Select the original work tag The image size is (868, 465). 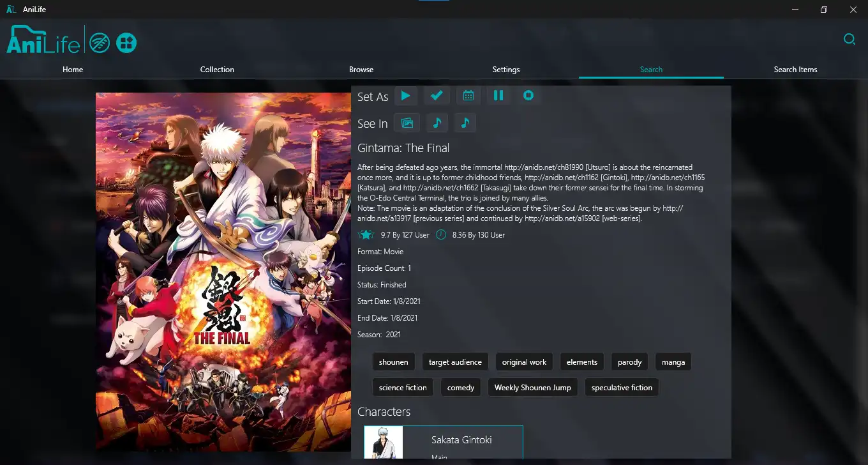click(x=524, y=362)
